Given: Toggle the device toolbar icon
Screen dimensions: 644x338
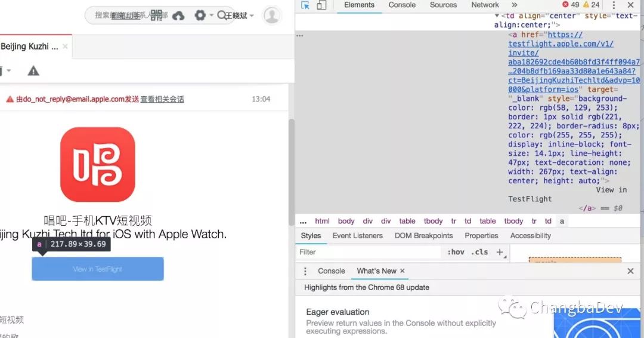Looking at the screenshot, I should (321, 5).
